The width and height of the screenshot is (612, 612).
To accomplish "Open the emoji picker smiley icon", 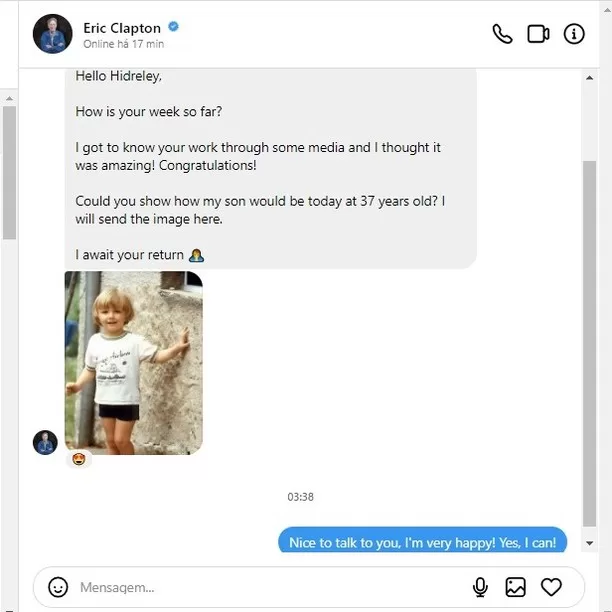I will pyautogui.click(x=58, y=587).
